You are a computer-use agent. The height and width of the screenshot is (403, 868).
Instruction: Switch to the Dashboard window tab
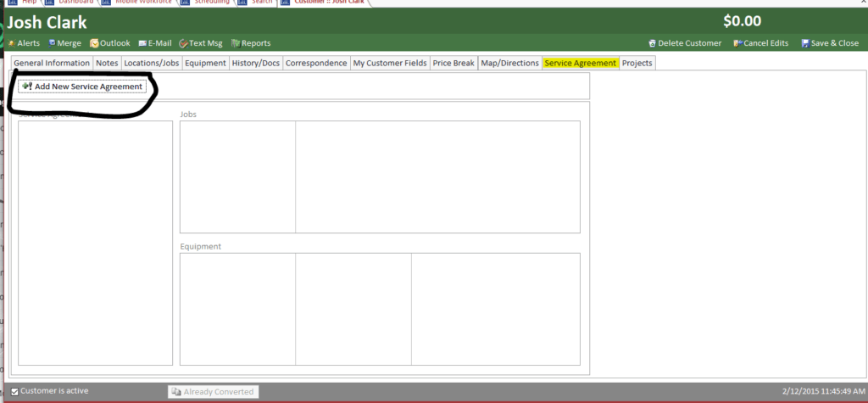click(70, 3)
